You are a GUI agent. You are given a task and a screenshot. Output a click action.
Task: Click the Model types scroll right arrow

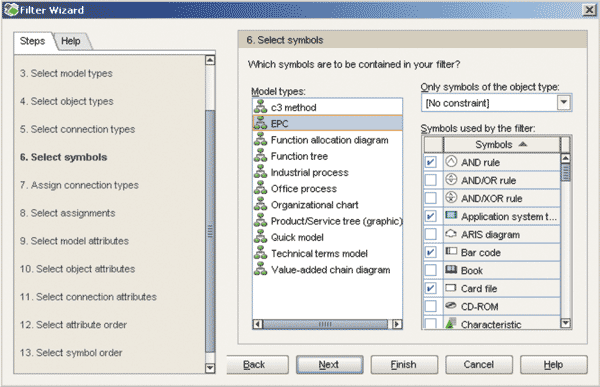[397, 324]
